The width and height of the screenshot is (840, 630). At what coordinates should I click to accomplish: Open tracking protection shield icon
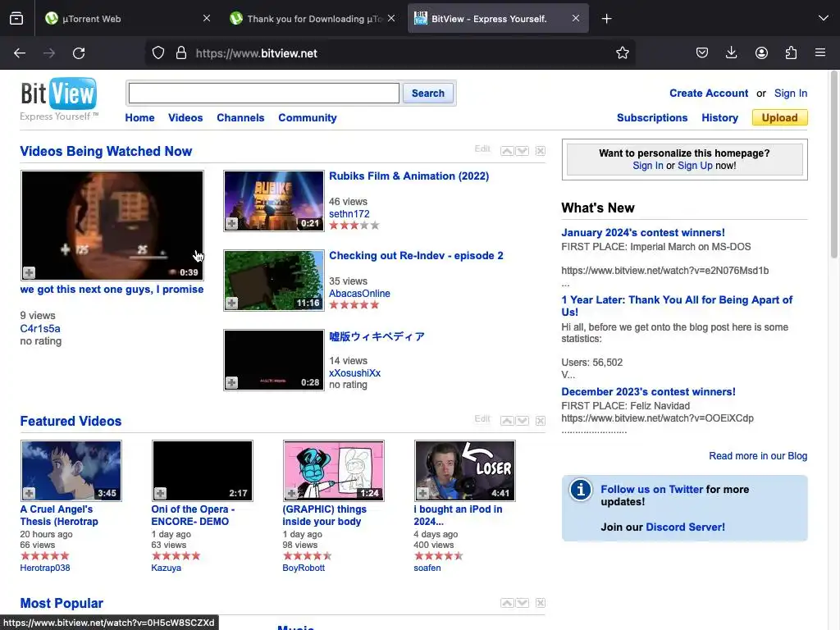[x=158, y=53]
